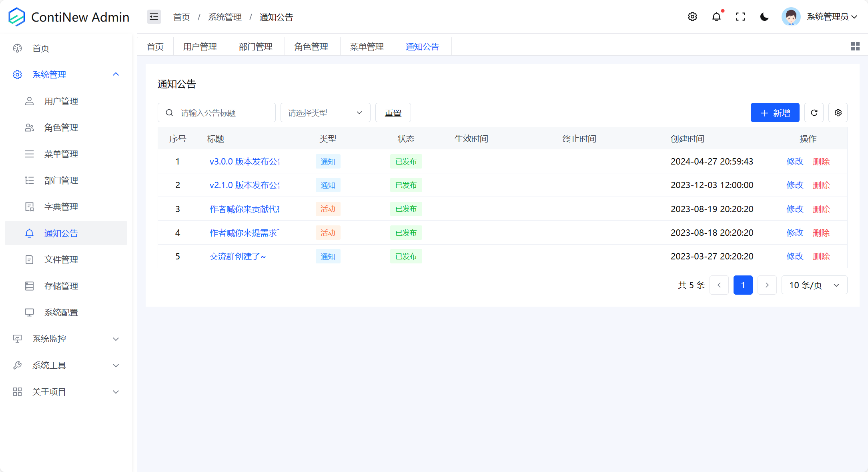Collapse the 系统管理 menu
Viewport: 868px width, 472px height.
tap(49, 74)
